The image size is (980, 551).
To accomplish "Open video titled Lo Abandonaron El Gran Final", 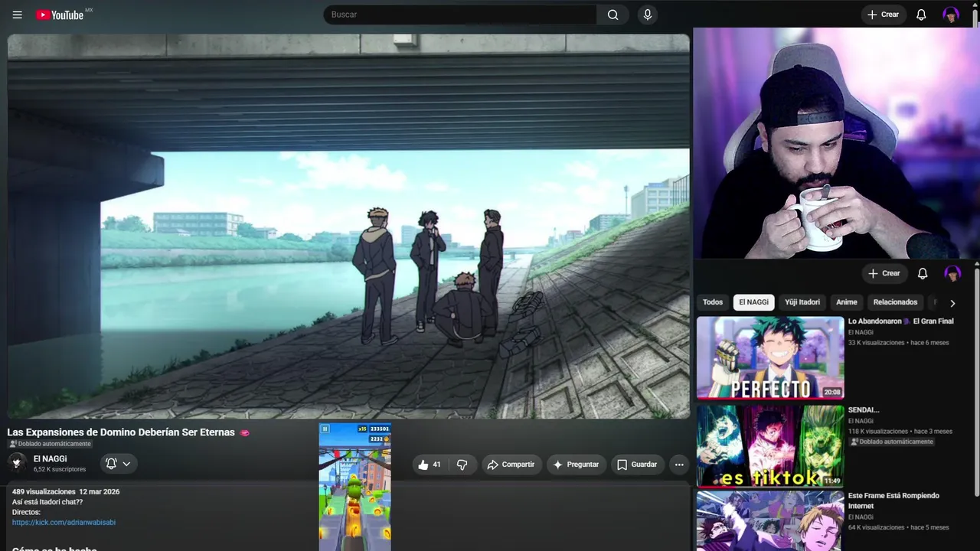I will [901, 321].
